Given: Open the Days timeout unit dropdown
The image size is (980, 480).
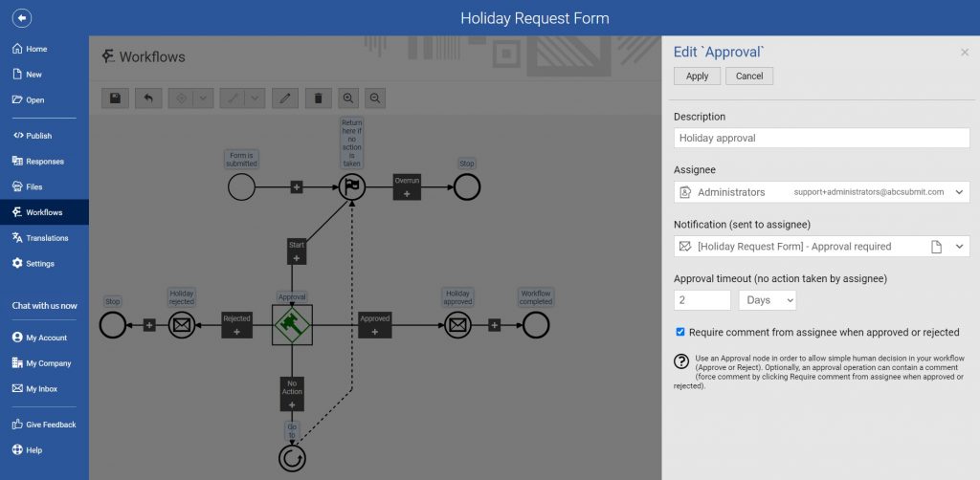Looking at the screenshot, I should coord(768,300).
